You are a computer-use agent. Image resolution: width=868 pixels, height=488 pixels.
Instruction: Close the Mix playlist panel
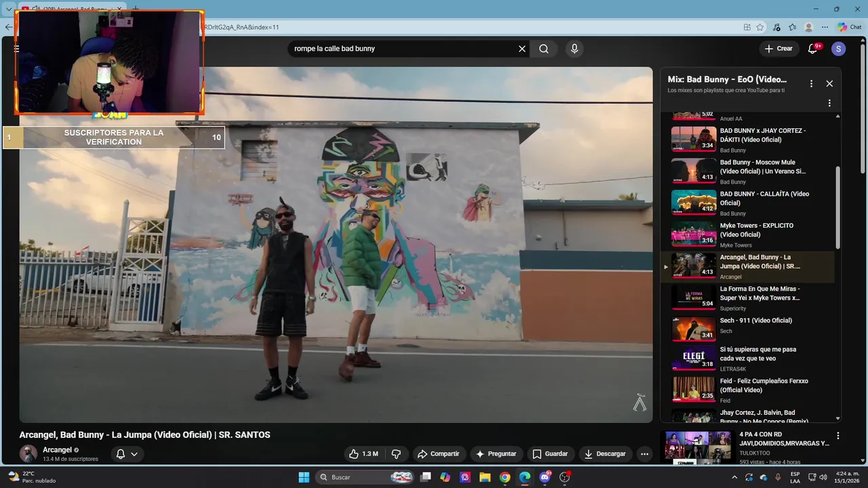click(829, 83)
